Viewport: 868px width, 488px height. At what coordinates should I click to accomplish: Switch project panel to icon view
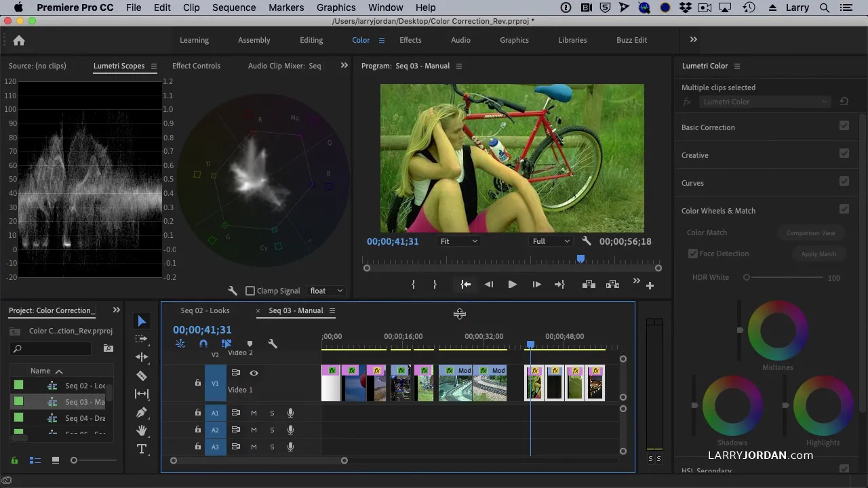pyautogui.click(x=56, y=460)
